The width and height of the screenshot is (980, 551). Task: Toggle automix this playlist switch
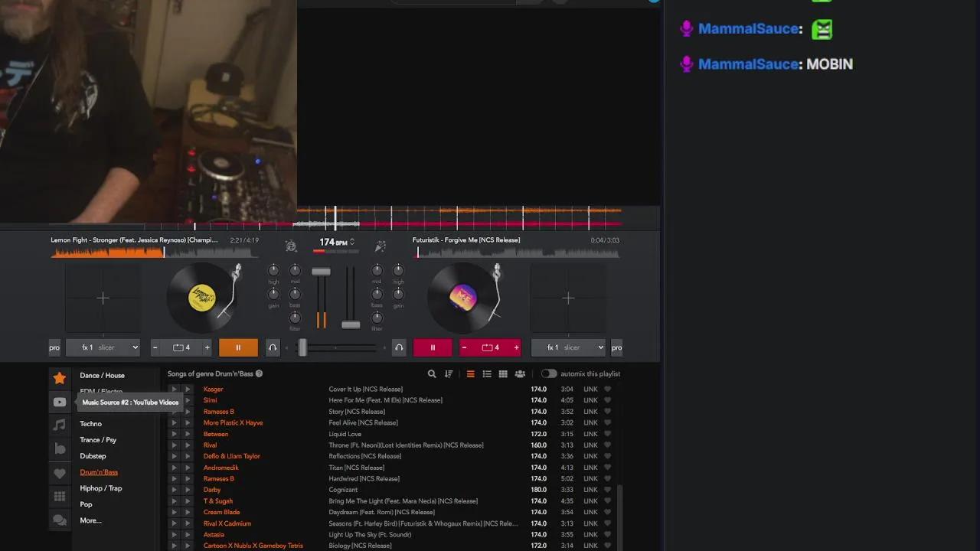(x=548, y=374)
